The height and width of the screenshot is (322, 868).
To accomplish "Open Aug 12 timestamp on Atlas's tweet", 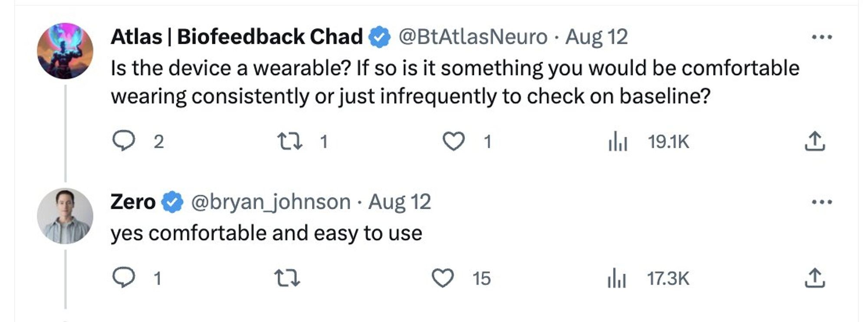I will click(596, 37).
